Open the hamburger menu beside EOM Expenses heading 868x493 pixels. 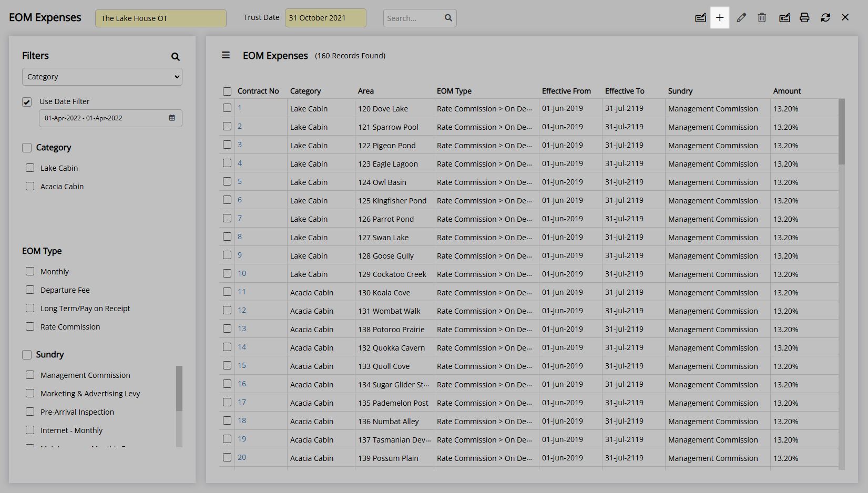(226, 55)
